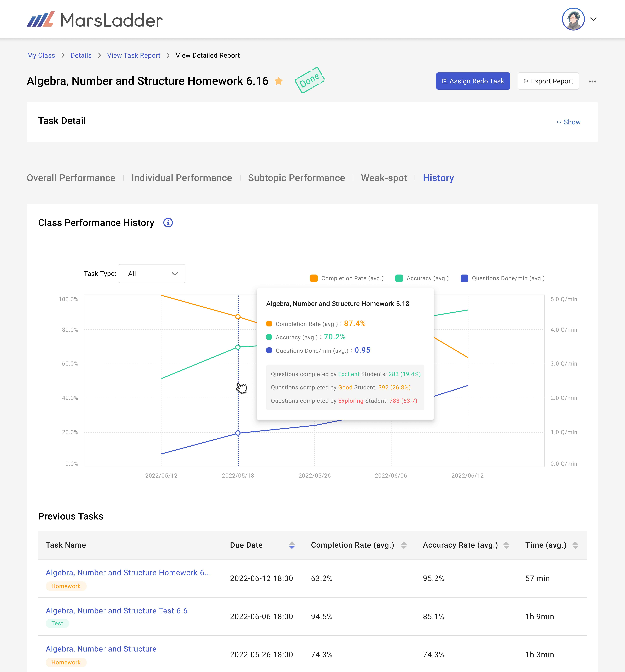Image resolution: width=625 pixels, height=672 pixels.
Task: Click the favorite star beside task title
Action: (279, 81)
